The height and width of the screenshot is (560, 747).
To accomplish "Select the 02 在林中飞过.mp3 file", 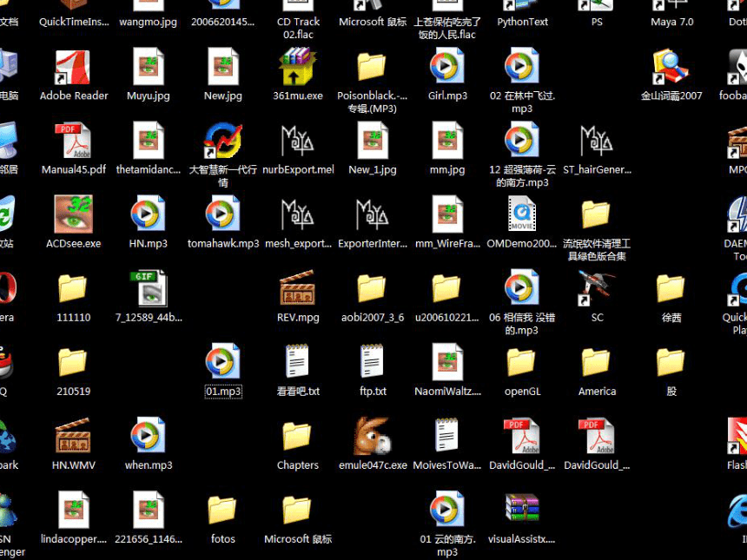I will (522, 66).
